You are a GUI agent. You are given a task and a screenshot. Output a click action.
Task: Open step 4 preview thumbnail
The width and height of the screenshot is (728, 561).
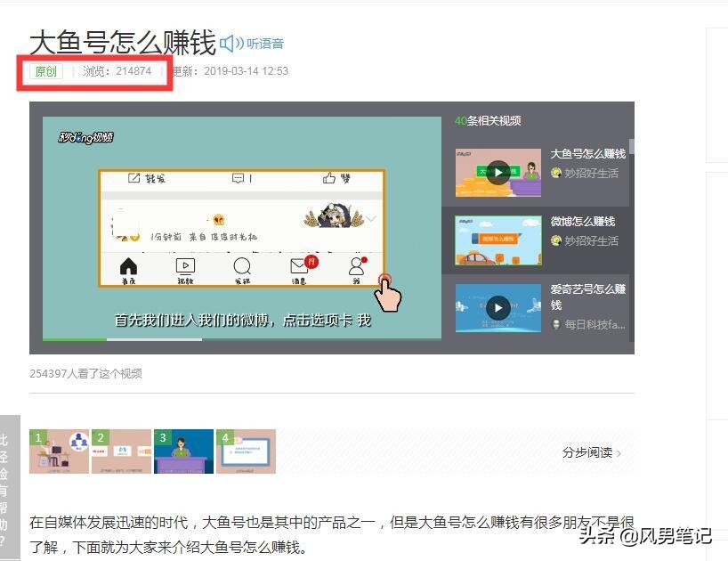click(246, 451)
